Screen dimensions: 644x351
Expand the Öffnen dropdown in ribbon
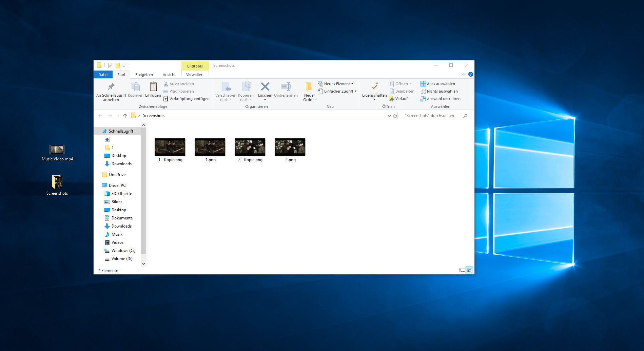tap(401, 84)
